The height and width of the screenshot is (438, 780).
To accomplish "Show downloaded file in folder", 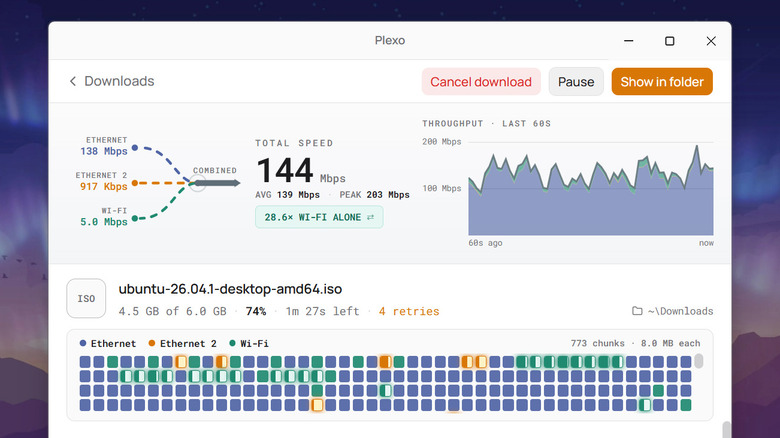I will coord(662,82).
